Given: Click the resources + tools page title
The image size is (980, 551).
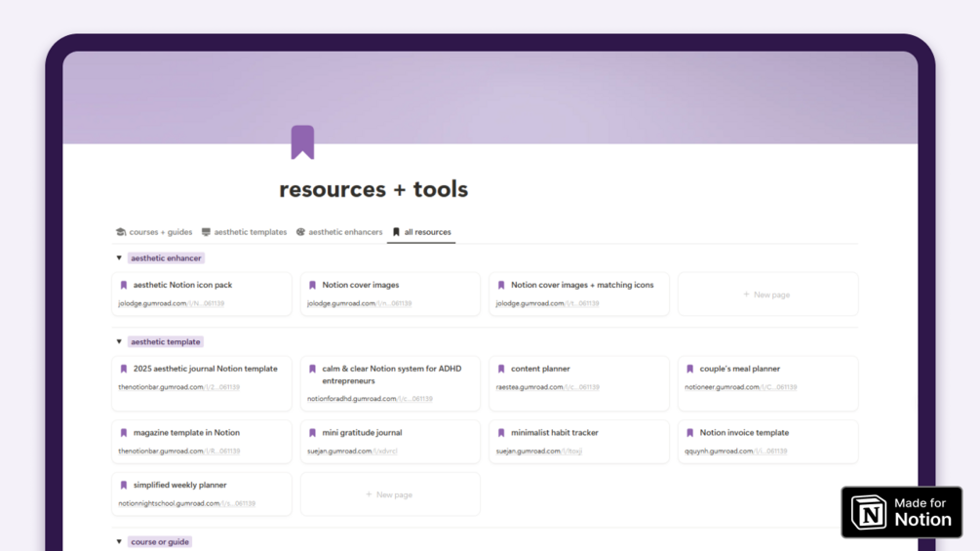Looking at the screenshot, I should [373, 189].
